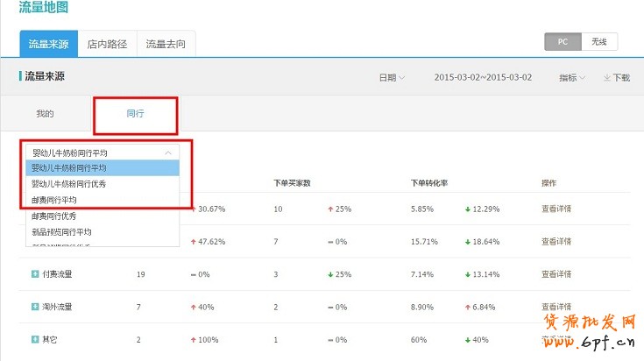Click 查看详情 in the 淘外流量 row

(556, 308)
